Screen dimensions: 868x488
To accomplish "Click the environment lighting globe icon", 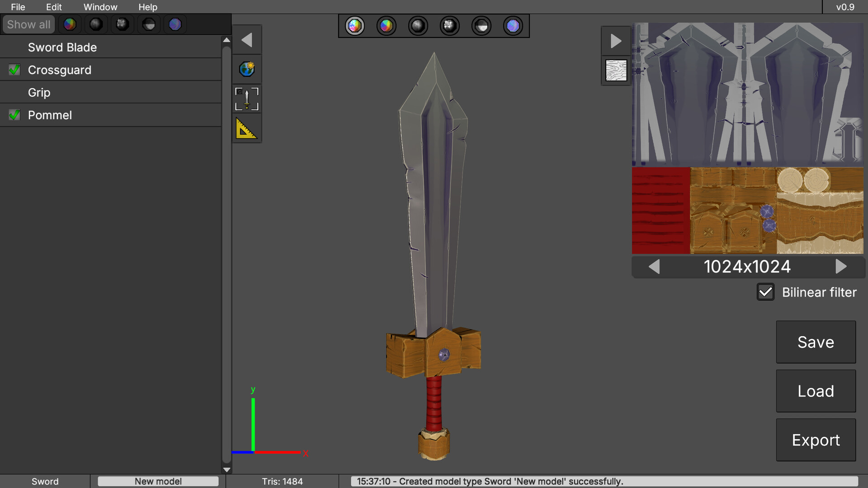I will 247,69.
